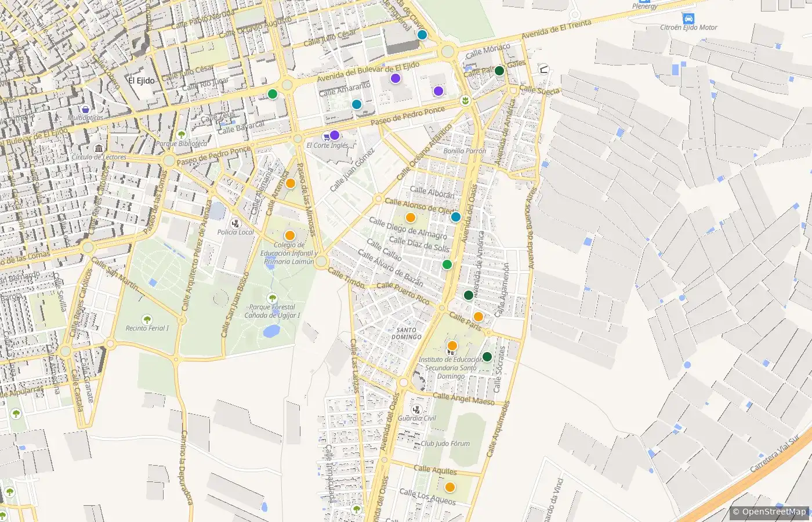Click the green marker below Calle Díaz de Solís
812x522 pixels.
pyautogui.click(x=447, y=264)
